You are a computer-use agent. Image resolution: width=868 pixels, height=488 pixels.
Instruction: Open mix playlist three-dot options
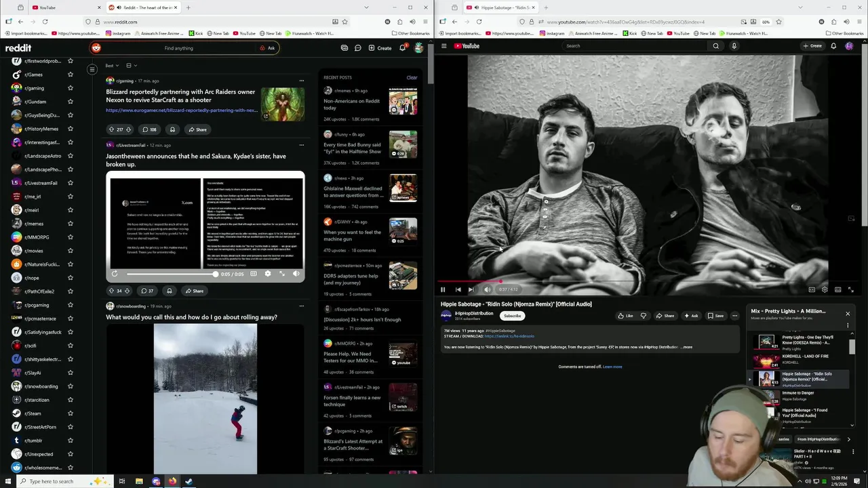click(847, 325)
